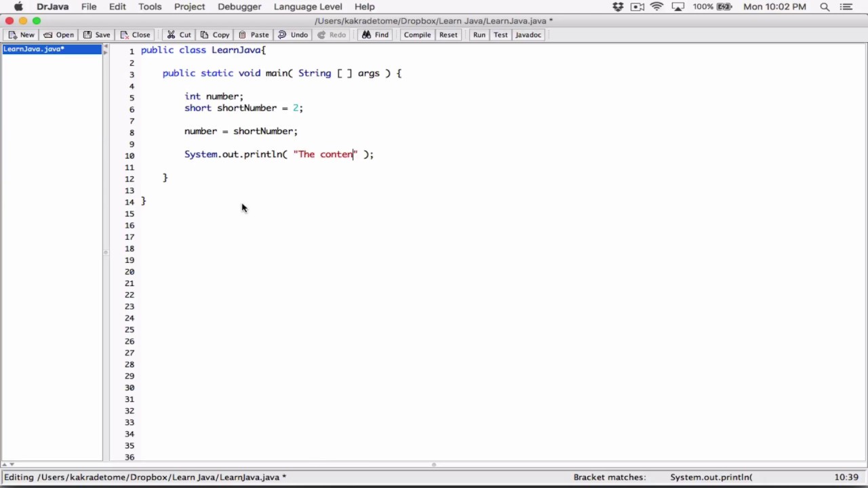Viewport: 868px width, 488px height.
Task: Click the 10:39 cursor position indicator
Action: [x=846, y=477]
